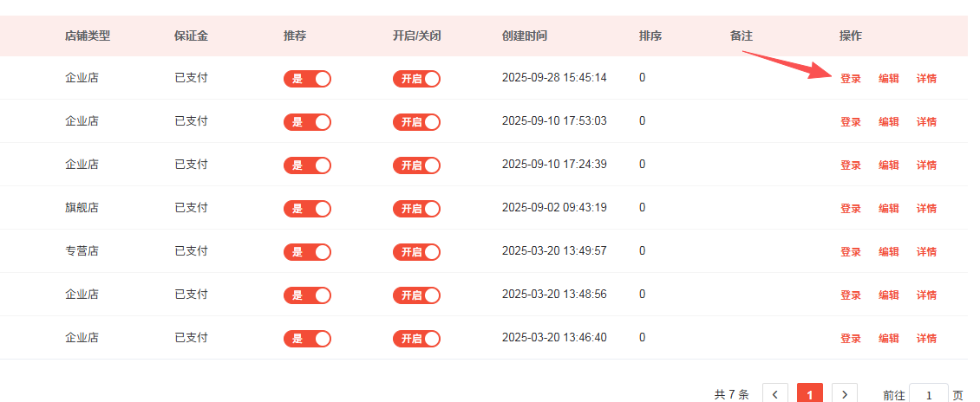The width and height of the screenshot is (980, 402).
Task: Click 详情 for store created 2025-09-28 15:45:14
Action: pyautogui.click(x=926, y=79)
